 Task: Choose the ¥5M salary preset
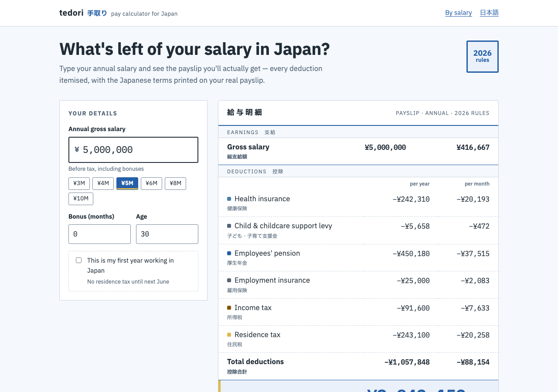coord(127,183)
